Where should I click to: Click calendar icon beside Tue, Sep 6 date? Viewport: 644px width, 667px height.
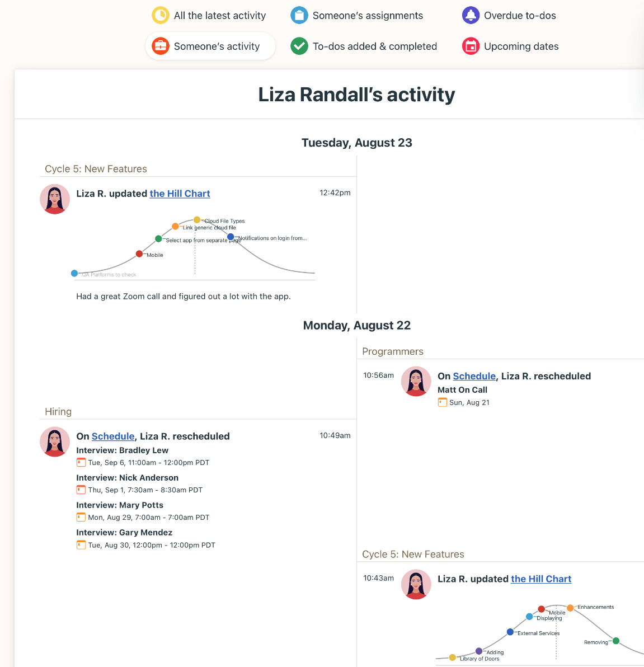point(81,462)
